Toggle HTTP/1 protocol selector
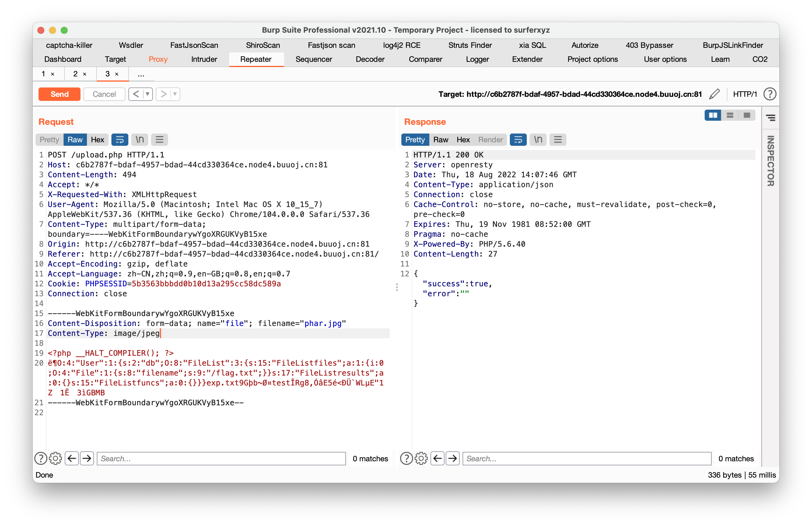 (745, 94)
